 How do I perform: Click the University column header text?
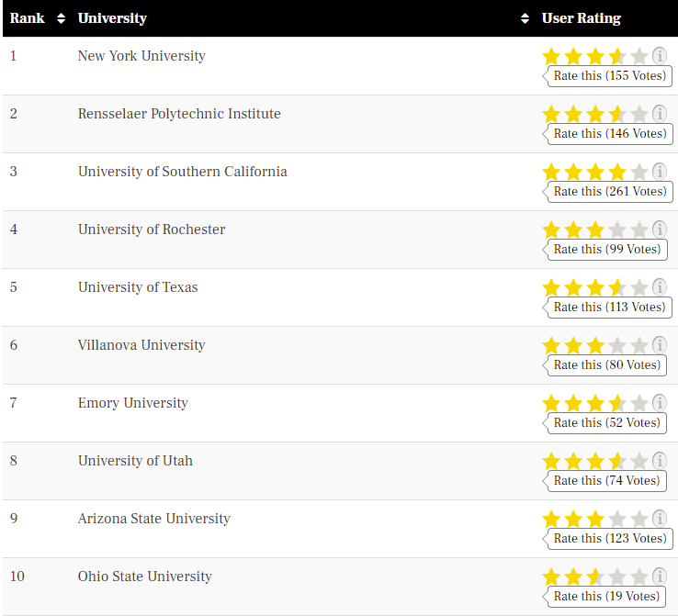click(x=112, y=18)
